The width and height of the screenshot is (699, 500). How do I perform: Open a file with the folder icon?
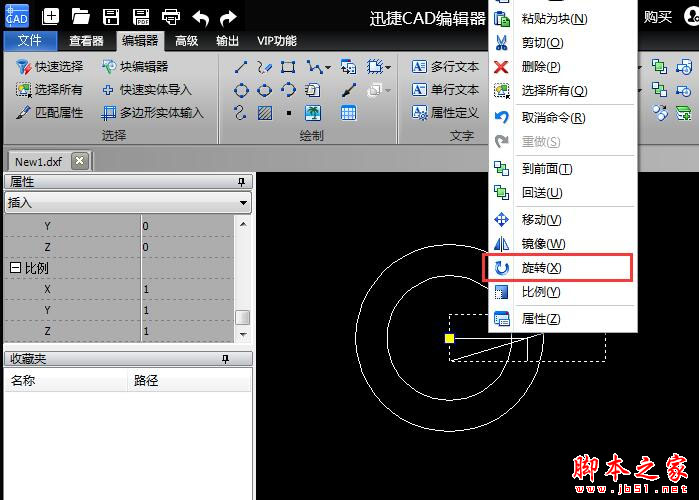(80, 17)
